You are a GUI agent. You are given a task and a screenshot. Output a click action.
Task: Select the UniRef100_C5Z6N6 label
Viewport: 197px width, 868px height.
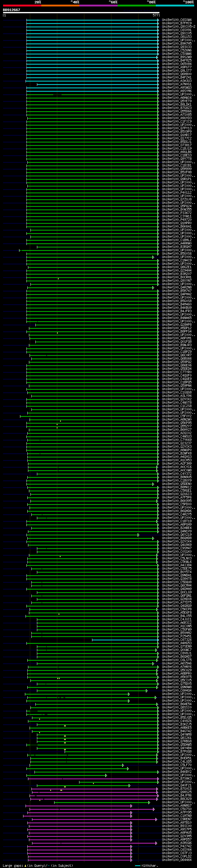point(177,50)
